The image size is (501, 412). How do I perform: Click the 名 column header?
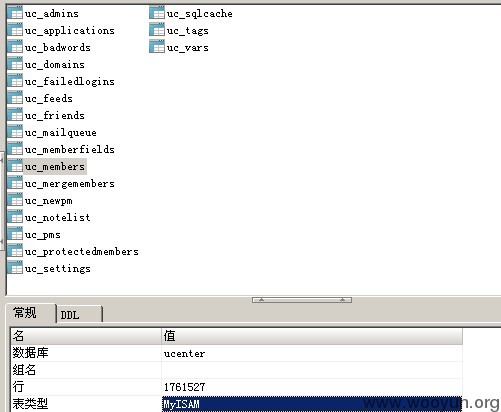[x=86, y=336]
